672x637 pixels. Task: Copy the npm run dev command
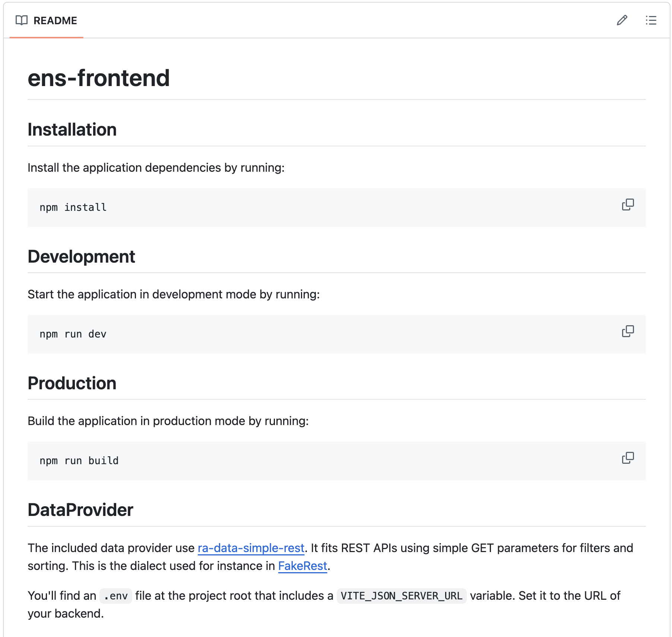click(x=628, y=331)
